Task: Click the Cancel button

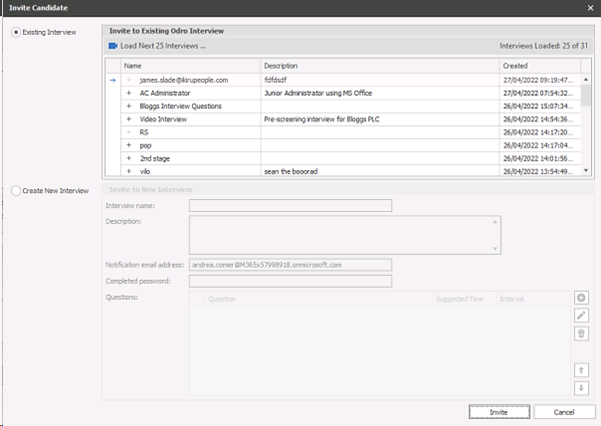Action: (564, 412)
